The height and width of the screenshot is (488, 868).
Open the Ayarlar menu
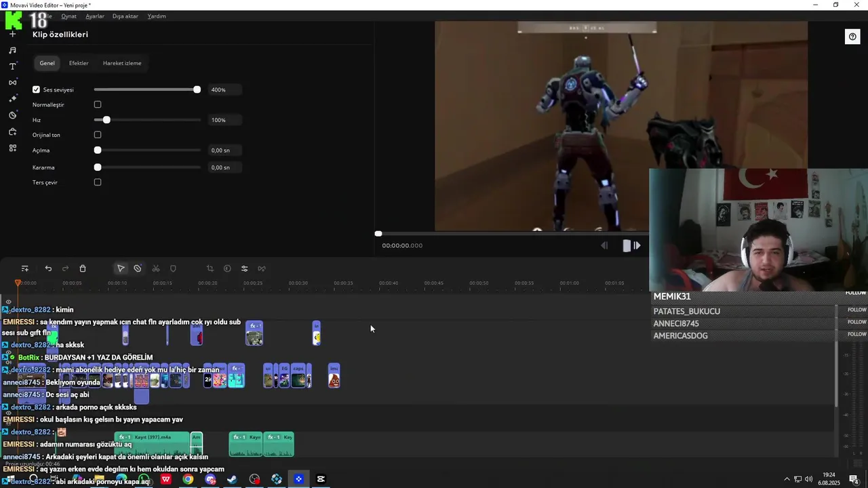95,16
